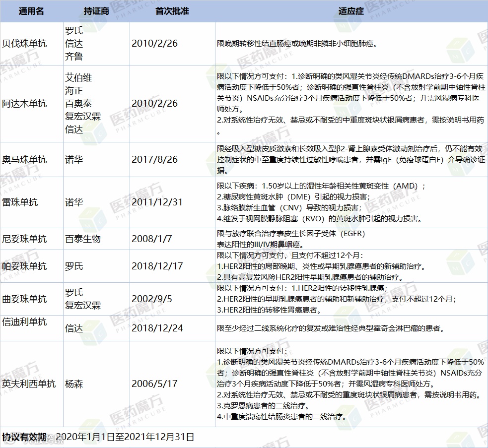Screen dimensions: 488x448
Task: Select the 中重度斑块状银屑病患者 indication line
Action: [350, 120]
